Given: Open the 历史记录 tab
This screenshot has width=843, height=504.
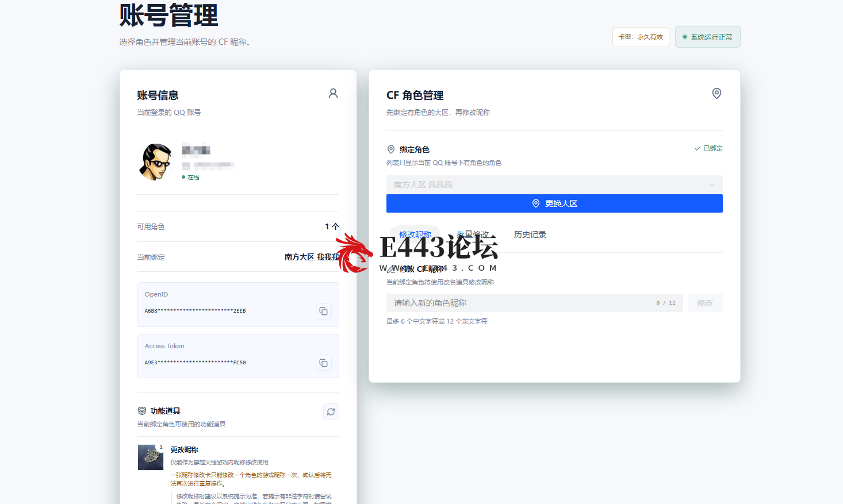Looking at the screenshot, I should click(x=530, y=234).
